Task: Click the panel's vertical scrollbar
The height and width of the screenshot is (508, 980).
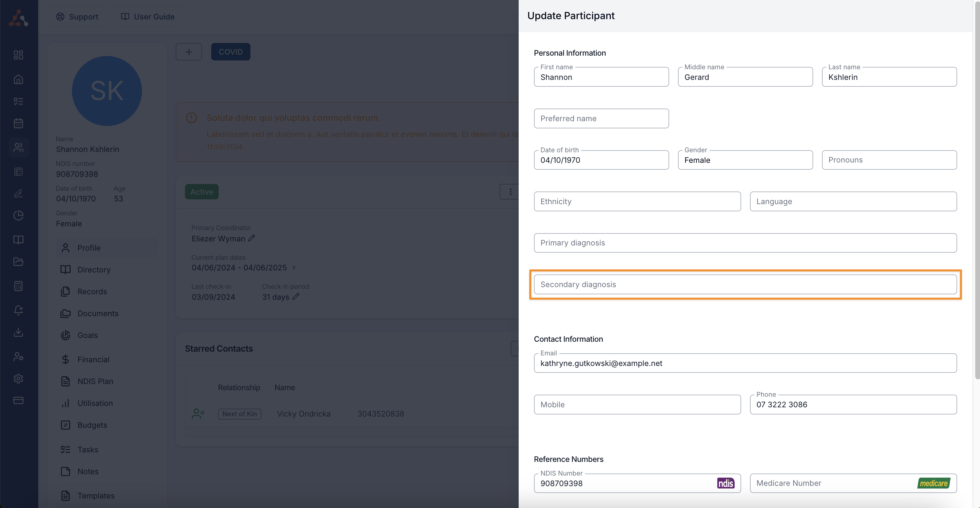Action: click(977, 190)
